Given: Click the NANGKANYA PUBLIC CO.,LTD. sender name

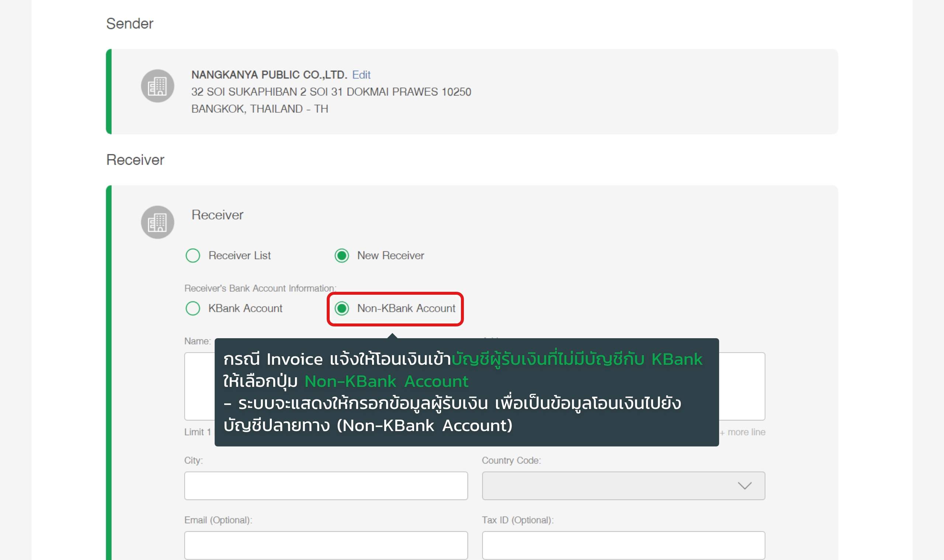Looking at the screenshot, I should pyautogui.click(x=269, y=75).
